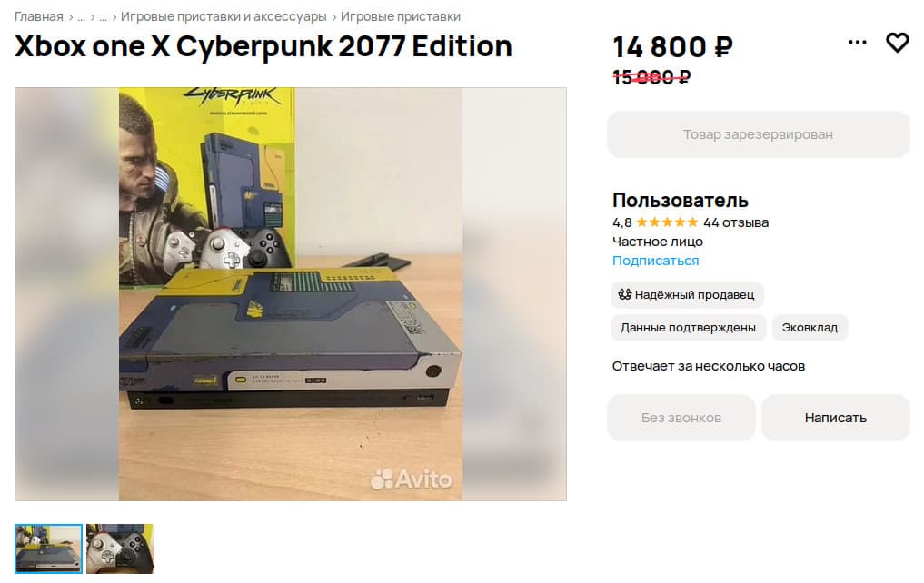Select the first console photo thumbnail

tap(48, 548)
